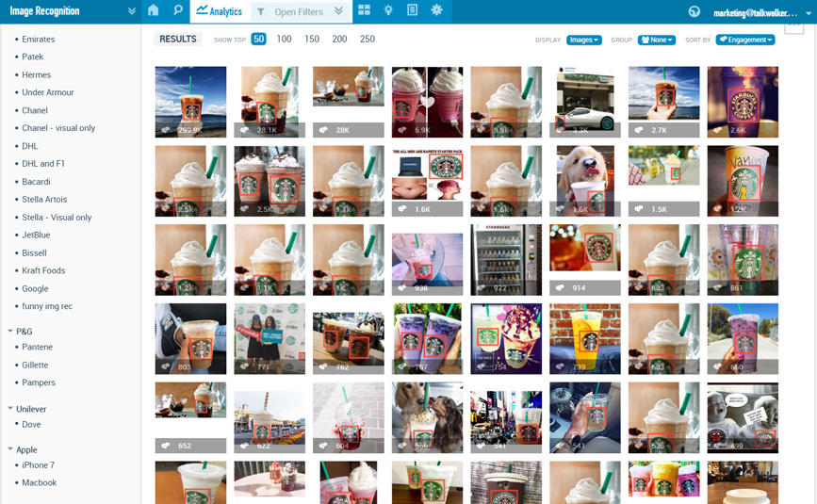Open the support headset icon
This screenshot has width=817, height=504.
pos(694,11)
